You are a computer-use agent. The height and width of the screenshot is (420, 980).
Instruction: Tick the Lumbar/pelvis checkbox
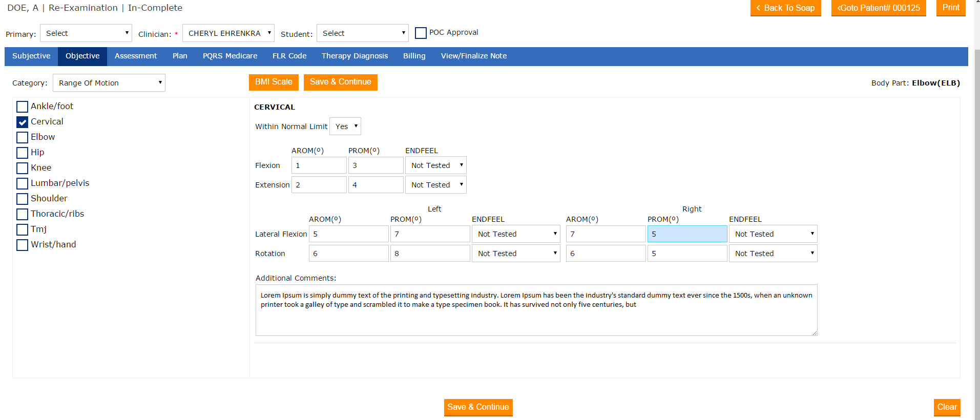[x=23, y=183]
